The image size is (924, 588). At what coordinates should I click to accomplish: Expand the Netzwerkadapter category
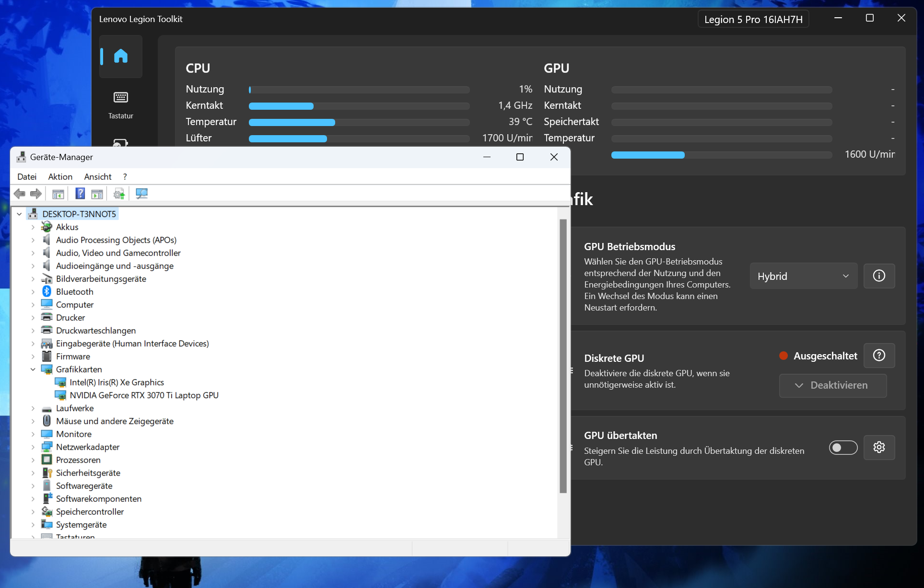(33, 447)
